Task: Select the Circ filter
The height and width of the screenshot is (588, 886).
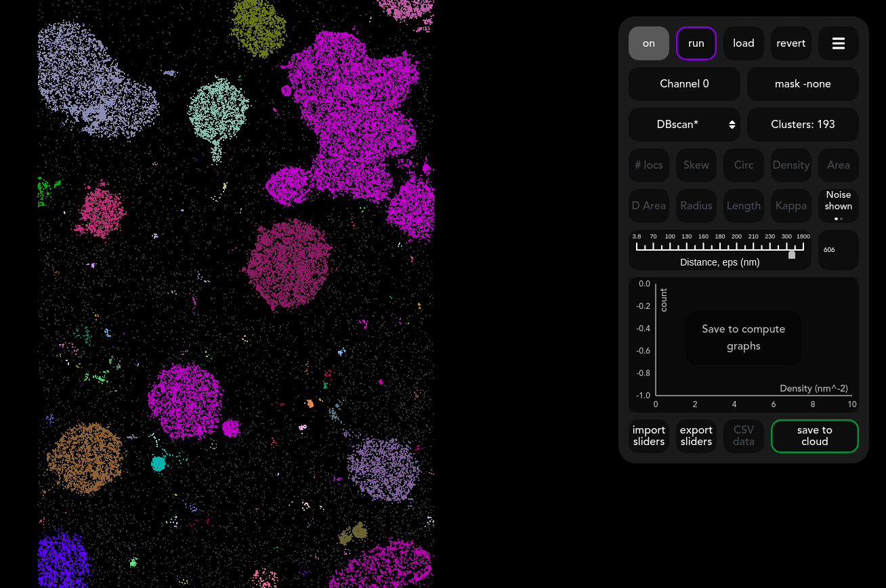Action: [743, 165]
